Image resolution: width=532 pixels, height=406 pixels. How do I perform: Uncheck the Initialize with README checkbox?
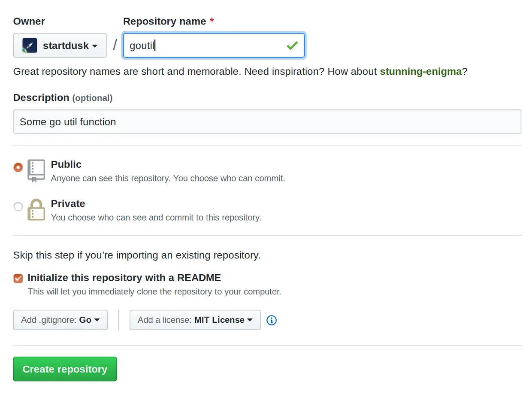[18, 278]
